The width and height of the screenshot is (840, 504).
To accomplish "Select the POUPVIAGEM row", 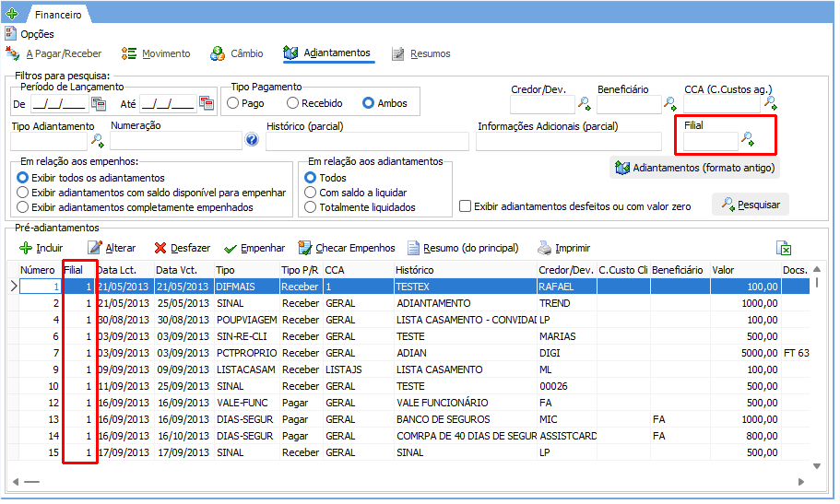I will (x=414, y=320).
